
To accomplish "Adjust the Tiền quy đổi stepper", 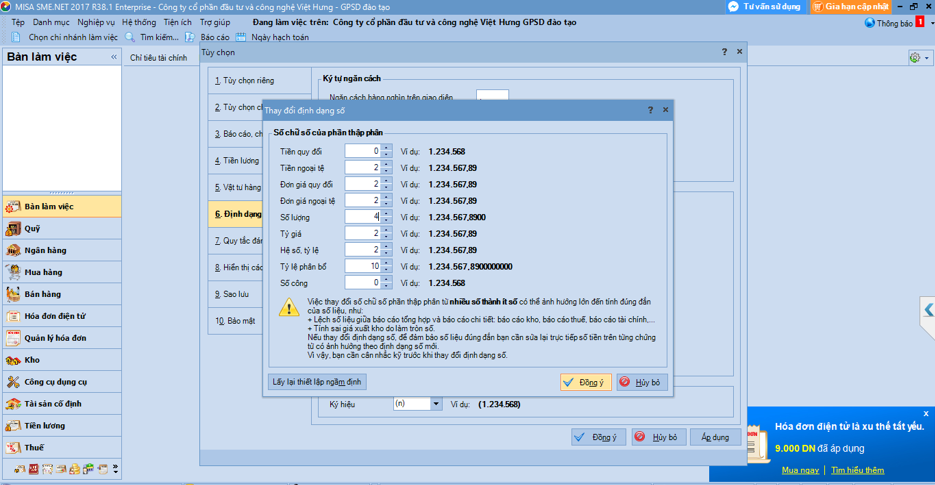I will (386, 152).
